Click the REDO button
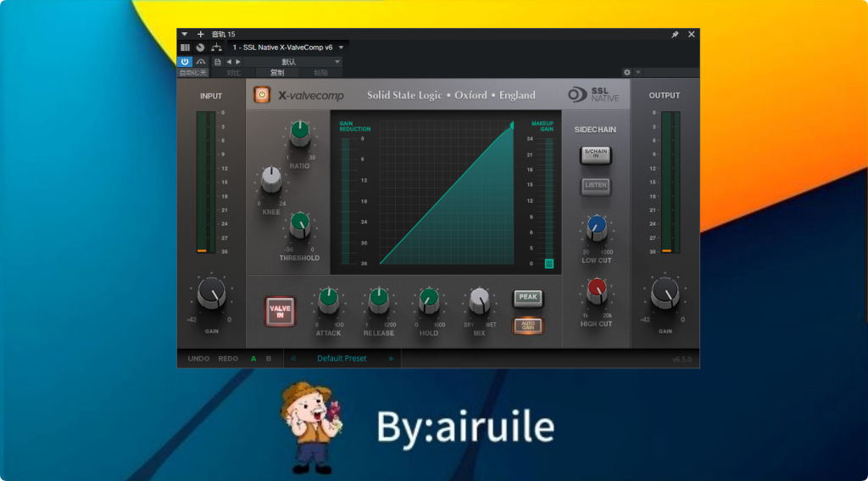The image size is (868, 481). click(x=228, y=359)
